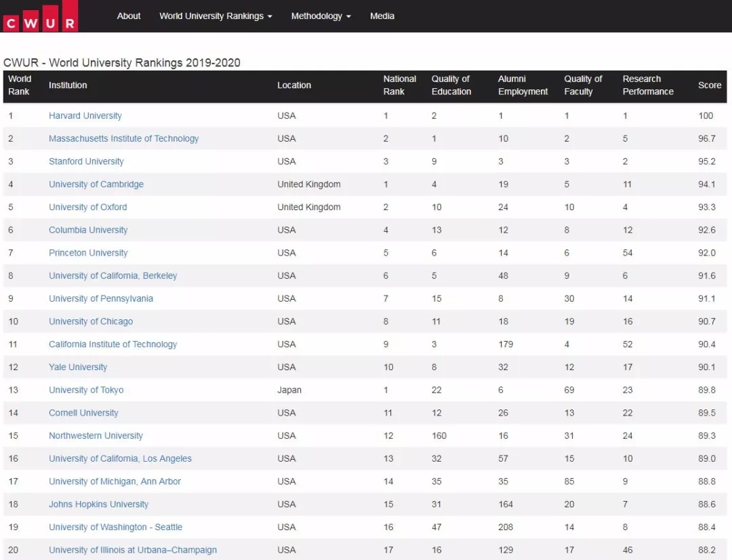The image size is (732, 560).
Task: Visit the University of Cambridge entry
Action: point(96,184)
